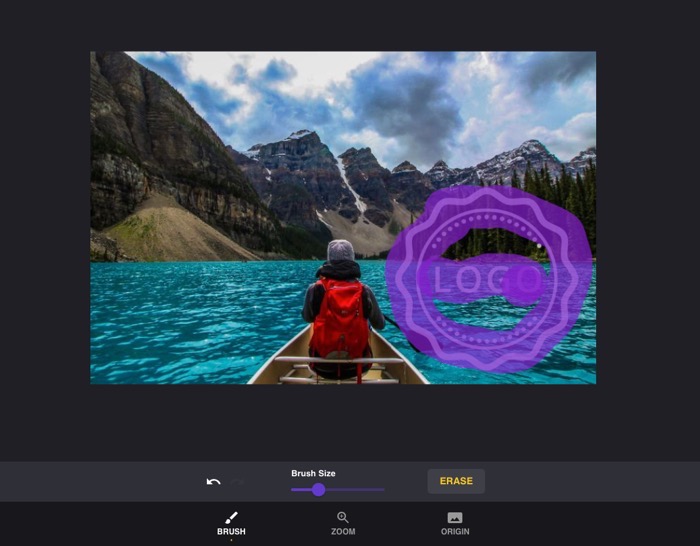Click the ERASE button
The width and height of the screenshot is (700, 546).
(x=456, y=481)
